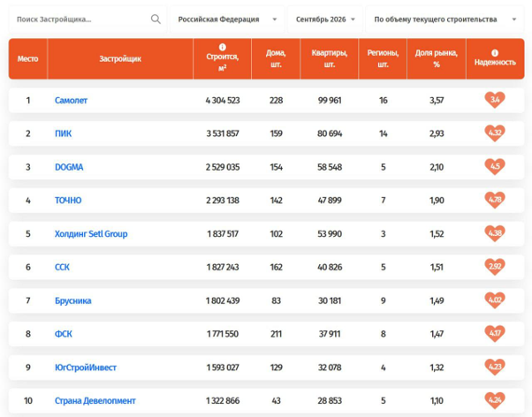Click the ФСК reliability heart 4.17
The image size is (532, 417).
[495, 334]
